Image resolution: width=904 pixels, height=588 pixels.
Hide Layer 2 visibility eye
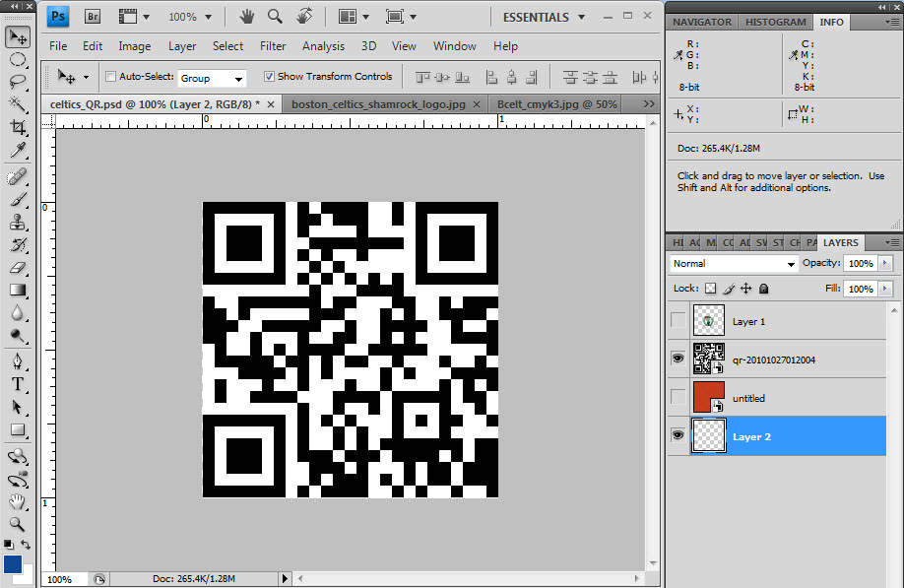coord(678,435)
